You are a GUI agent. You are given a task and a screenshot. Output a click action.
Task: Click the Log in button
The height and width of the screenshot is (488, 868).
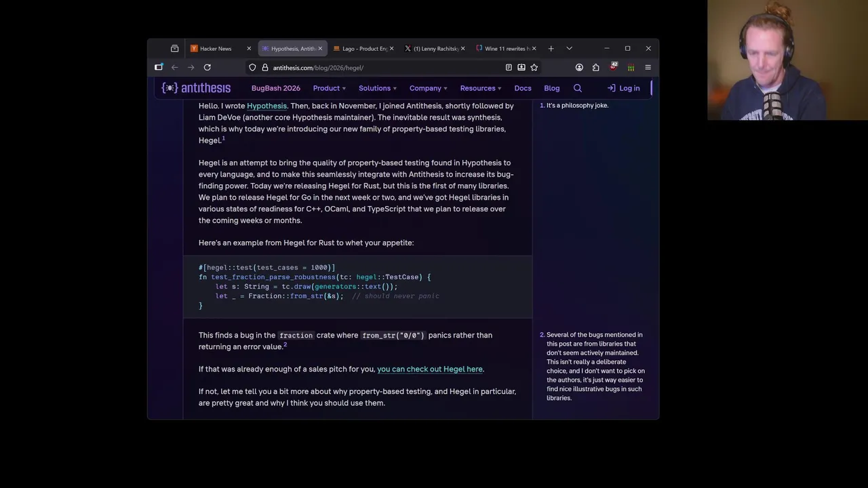click(623, 88)
